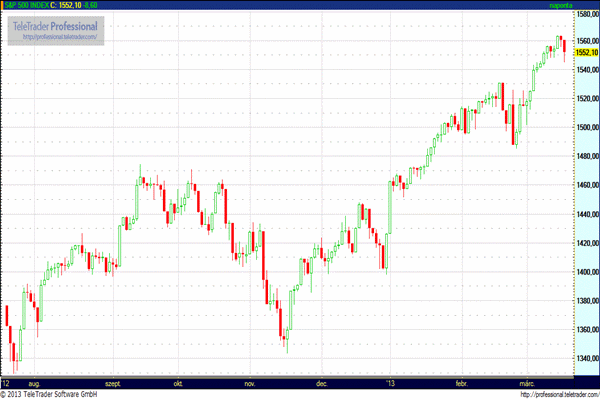Jump to szept. on the time axis

(111, 382)
